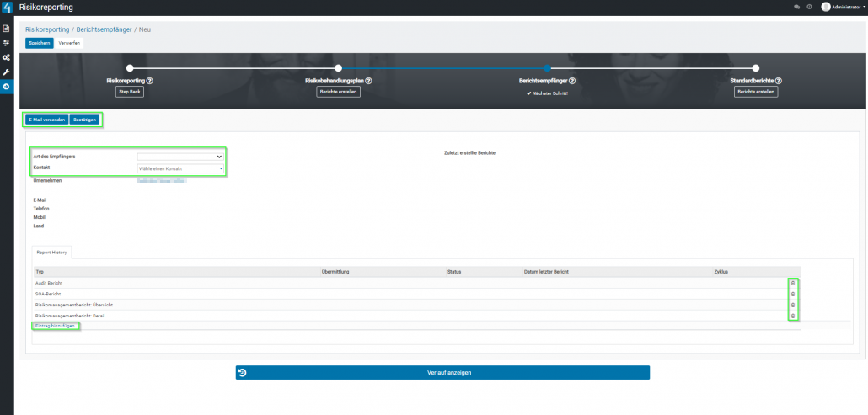This screenshot has width=868, height=415.
Task: Click the wrench icon in left sidebar
Action: tap(7, 72)
